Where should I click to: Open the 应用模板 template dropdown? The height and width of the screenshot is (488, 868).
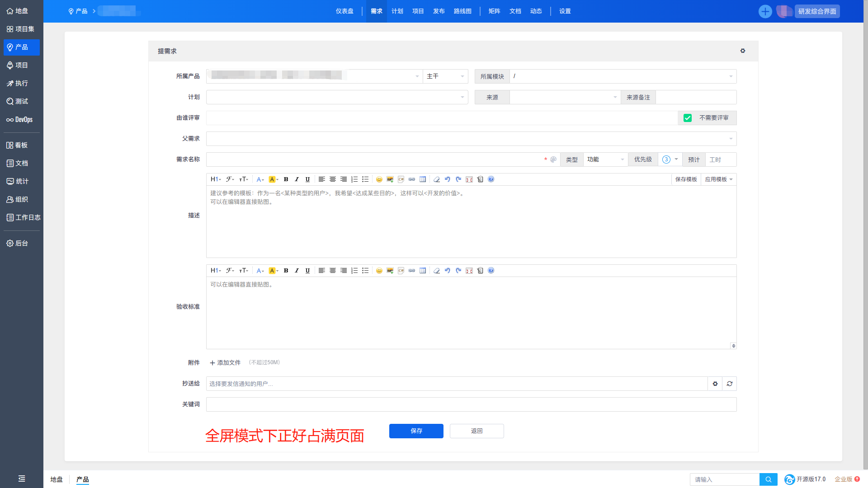tap(718, 179)
